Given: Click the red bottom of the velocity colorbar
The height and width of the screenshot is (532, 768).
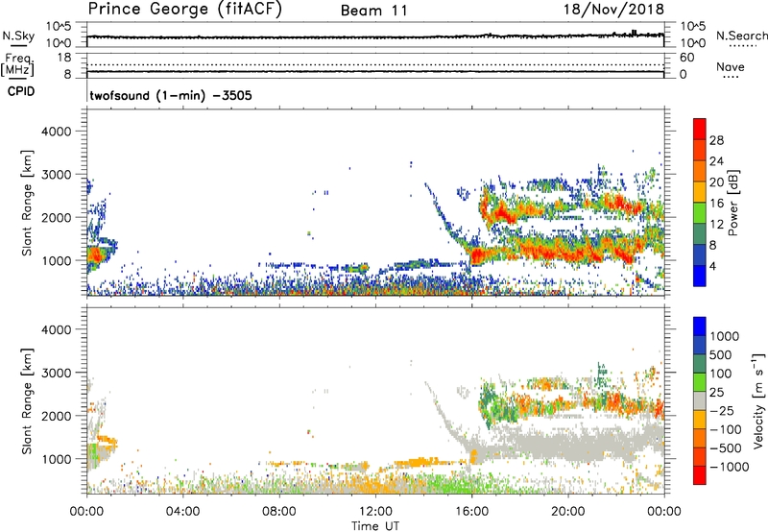Looking at the screenshot, I should point(700,475).
